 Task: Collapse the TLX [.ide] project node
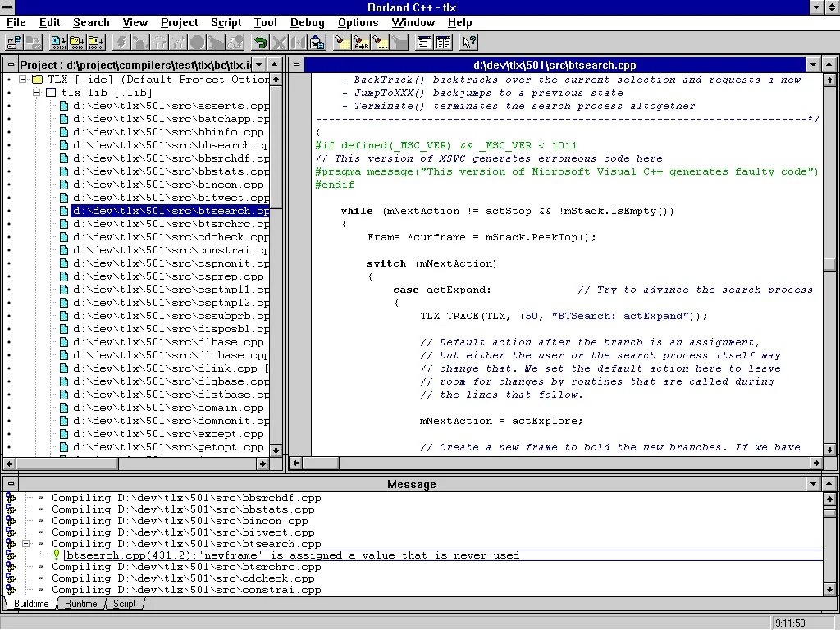tap(23, 80)
